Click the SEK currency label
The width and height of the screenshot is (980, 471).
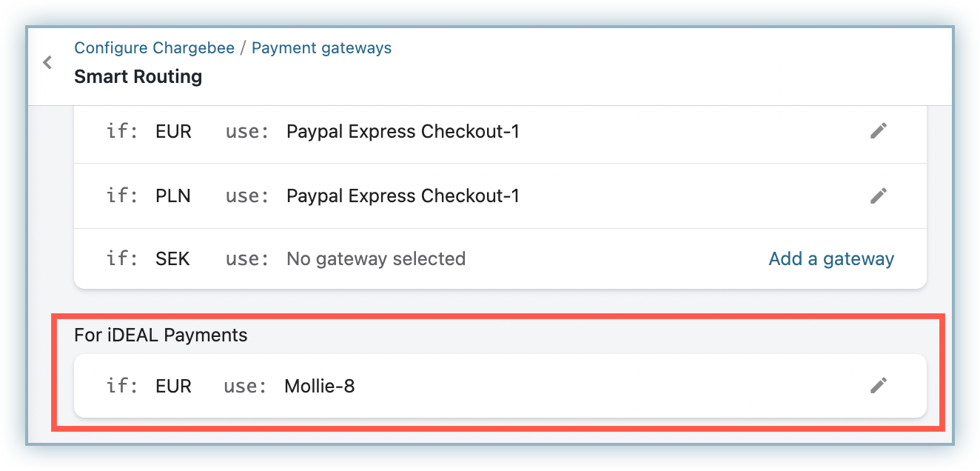[x=172, y=259]
